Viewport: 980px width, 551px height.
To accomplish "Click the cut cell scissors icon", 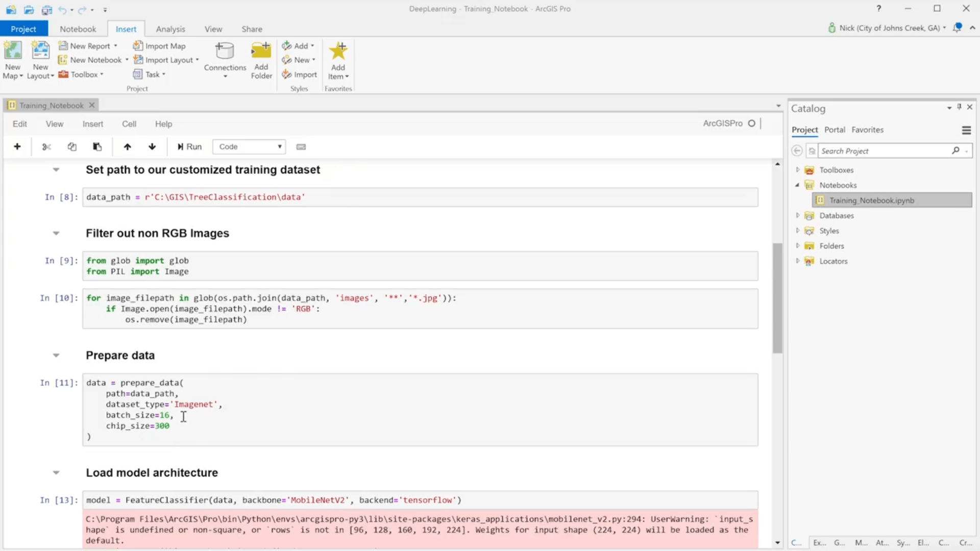I will pos(45,146).
